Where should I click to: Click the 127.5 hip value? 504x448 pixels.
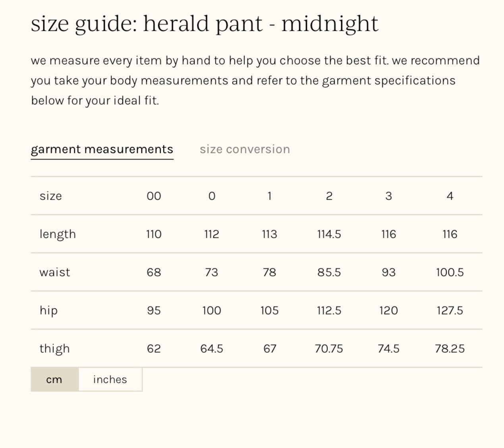point(450,310)
